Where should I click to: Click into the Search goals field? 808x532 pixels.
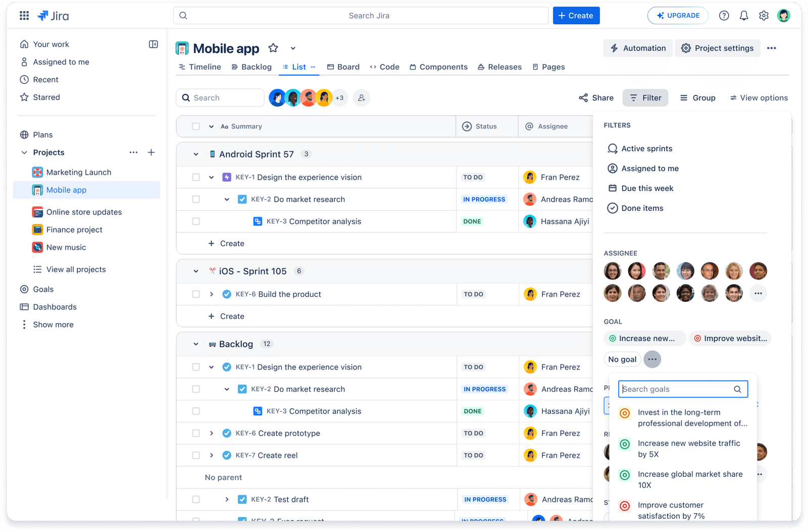[677, 389]
